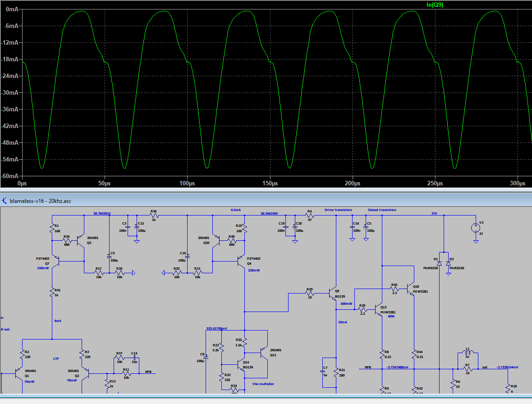Click the 30.784301V voltage readout
Viewport: 532px width, 404px height.
click(x=102, y=214)
